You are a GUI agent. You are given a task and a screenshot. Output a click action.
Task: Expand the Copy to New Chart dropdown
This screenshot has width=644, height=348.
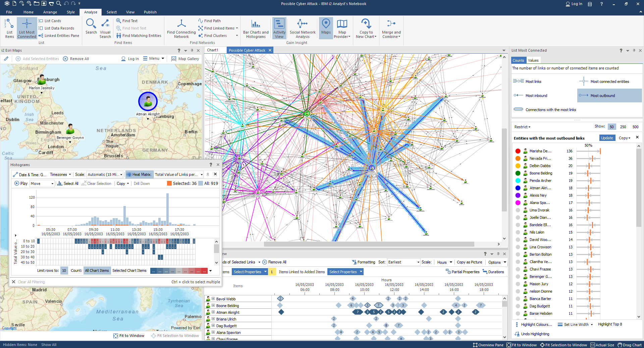click(x=366, y=28)
